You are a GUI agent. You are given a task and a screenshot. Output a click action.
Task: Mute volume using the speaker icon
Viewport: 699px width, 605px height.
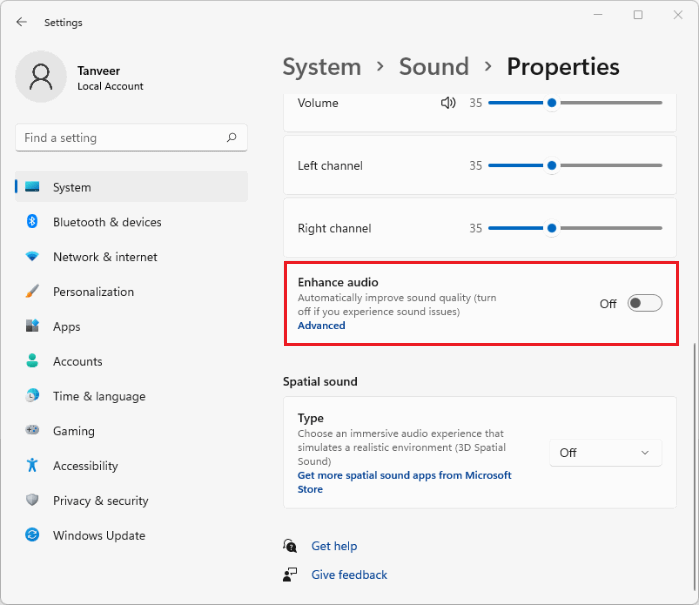448,103
